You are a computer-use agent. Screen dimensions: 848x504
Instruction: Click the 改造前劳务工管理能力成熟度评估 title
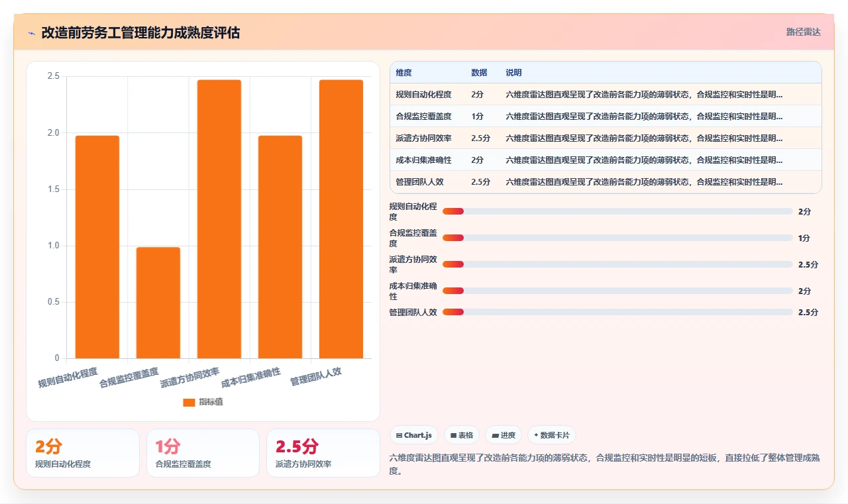140,32
